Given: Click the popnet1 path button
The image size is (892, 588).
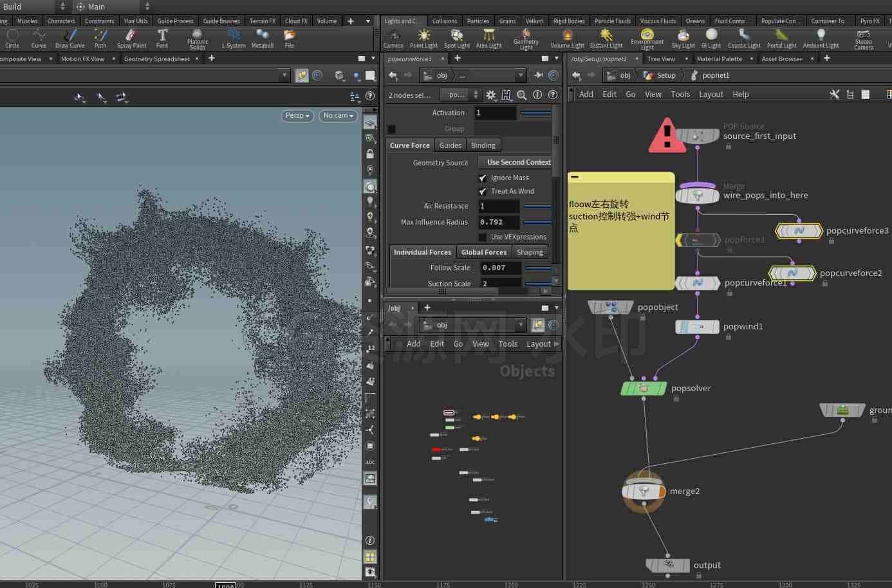Looking at the screenshot, I should pos(710,75).
